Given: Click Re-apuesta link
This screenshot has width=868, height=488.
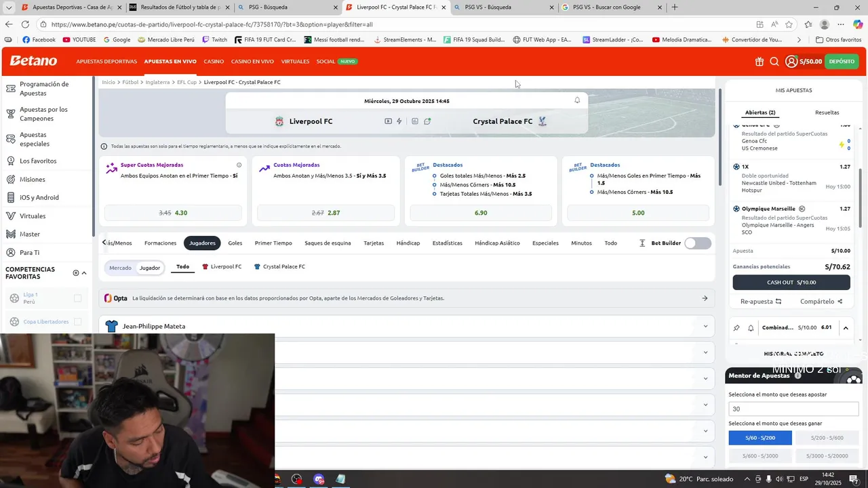Looking at the screenshot, I should point(761,302).
